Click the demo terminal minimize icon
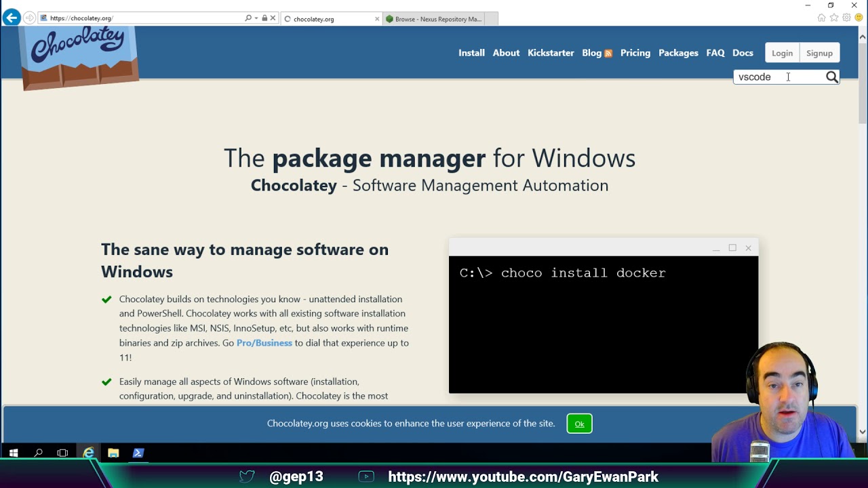Image resolution: width=868 pixels, height=488 pixels. (716, 249)
